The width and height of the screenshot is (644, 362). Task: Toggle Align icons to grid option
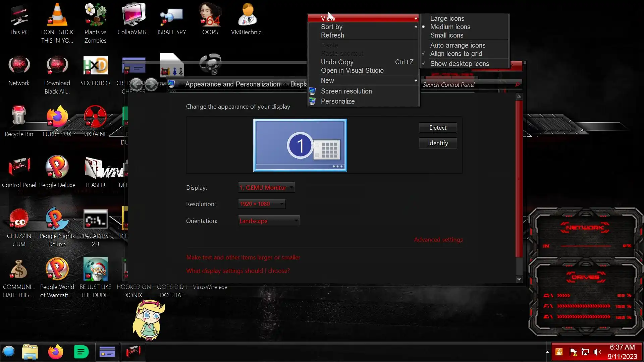coord(456,54)
